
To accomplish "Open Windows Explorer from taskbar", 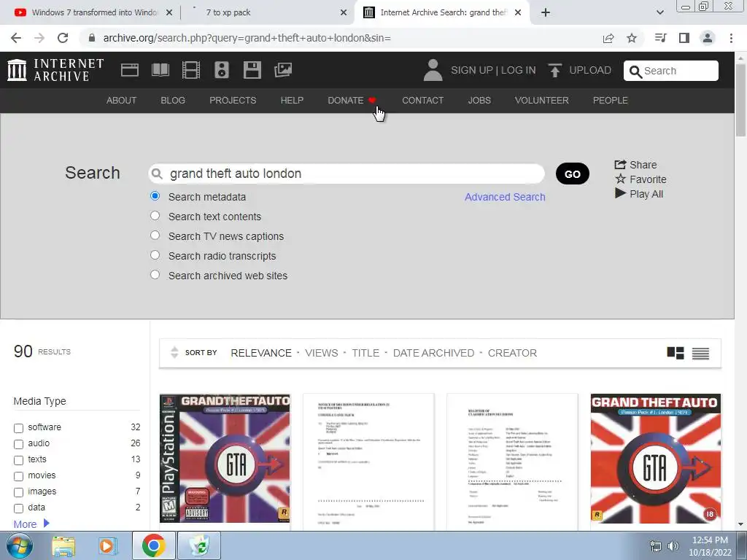I will pos(63,545).
